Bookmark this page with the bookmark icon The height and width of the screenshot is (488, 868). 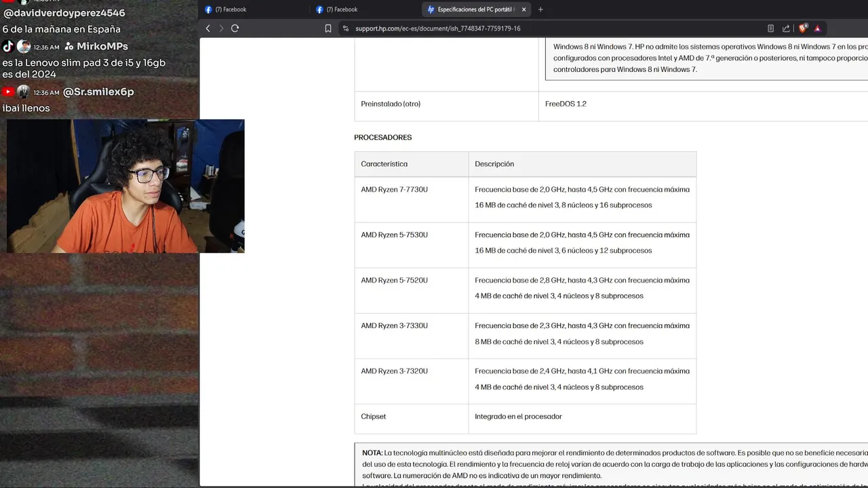pos(328,28)
